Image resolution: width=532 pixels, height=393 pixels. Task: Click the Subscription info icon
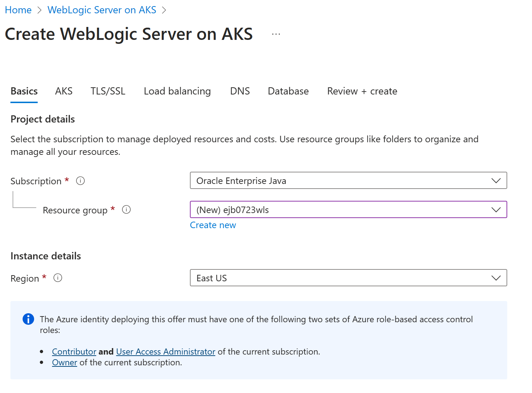pyautogui.click(x=80, y=181)
